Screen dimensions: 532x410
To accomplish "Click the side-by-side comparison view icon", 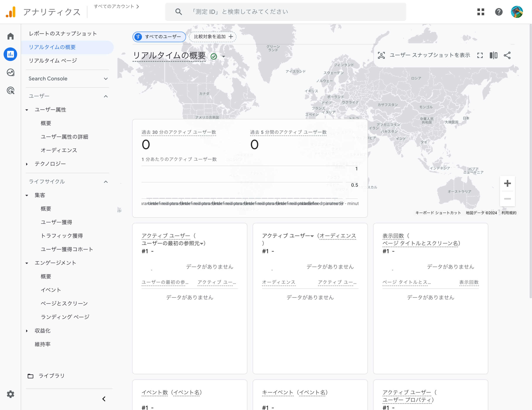I will point(494,56).
